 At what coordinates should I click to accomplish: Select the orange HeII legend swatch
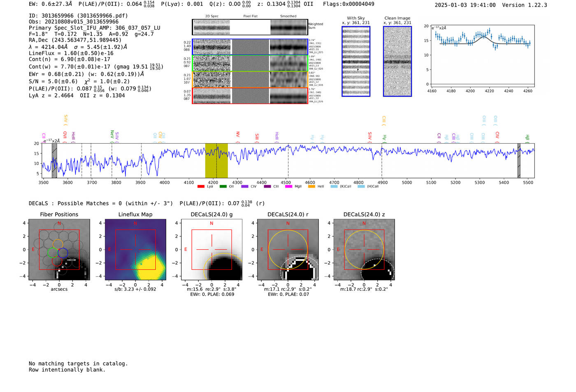(x=311, y=187)
